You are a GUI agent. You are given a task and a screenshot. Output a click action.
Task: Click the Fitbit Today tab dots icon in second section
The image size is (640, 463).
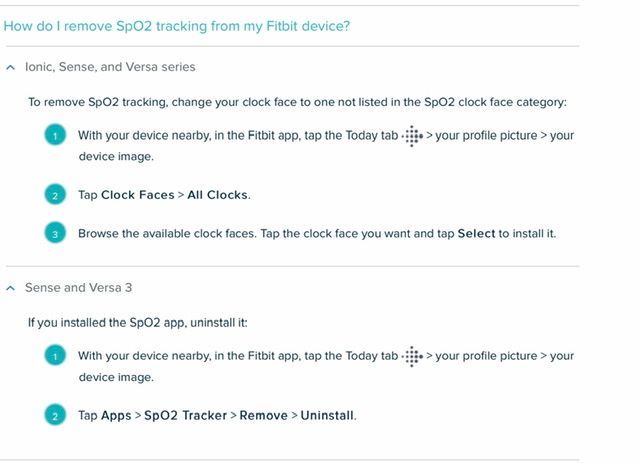(412, 356)
